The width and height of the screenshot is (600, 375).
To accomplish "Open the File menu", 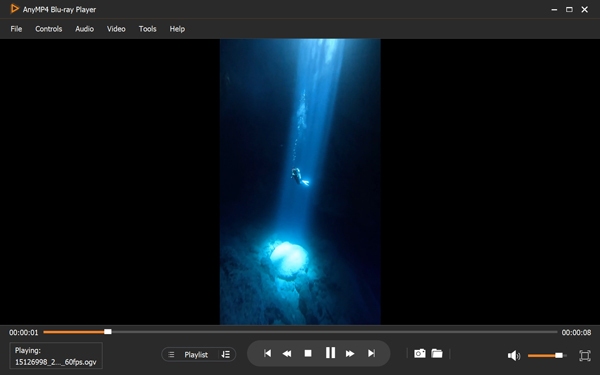I will point(16,29).
